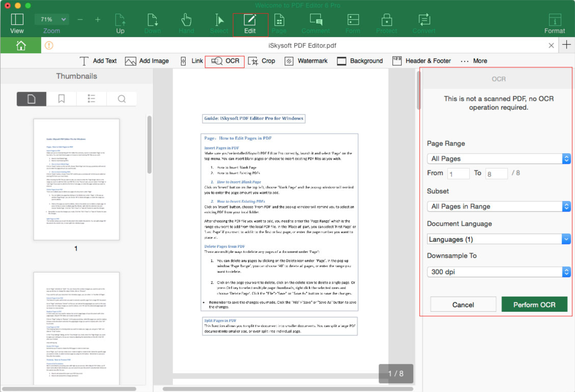The width and height of the screenshot is (575, 392).
Task: Show page thumbnails view in sidebar
Action: [32, 99]
